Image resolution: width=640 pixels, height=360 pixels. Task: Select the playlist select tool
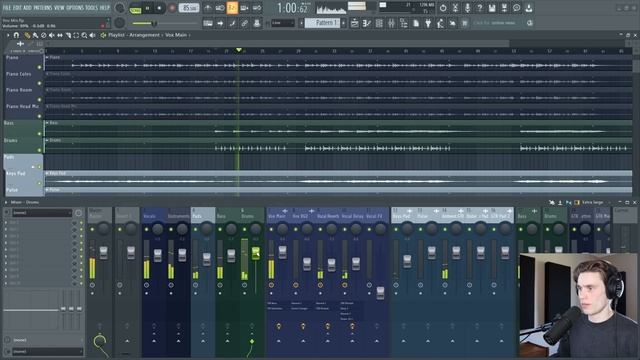coord(76,35)
